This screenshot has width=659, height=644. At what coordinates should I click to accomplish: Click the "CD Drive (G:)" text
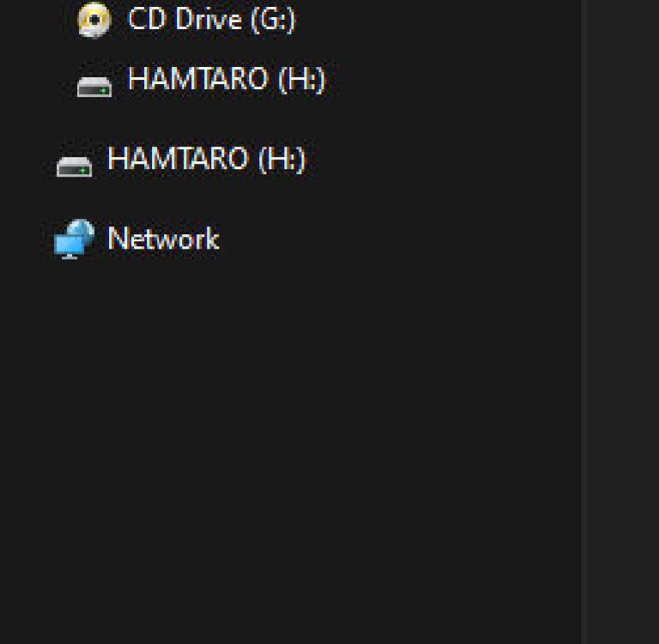[211, 19]
